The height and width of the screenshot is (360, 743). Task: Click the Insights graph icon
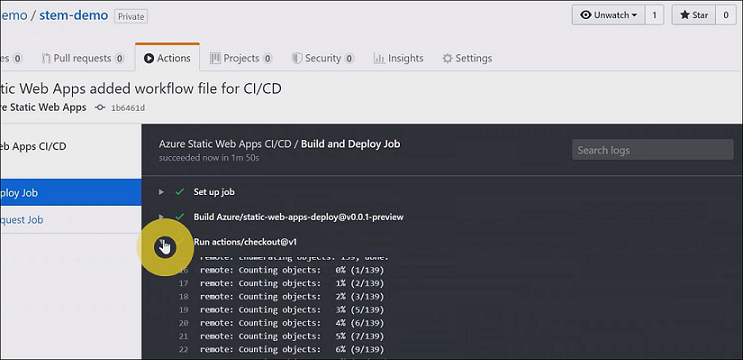tap(379, 58)
